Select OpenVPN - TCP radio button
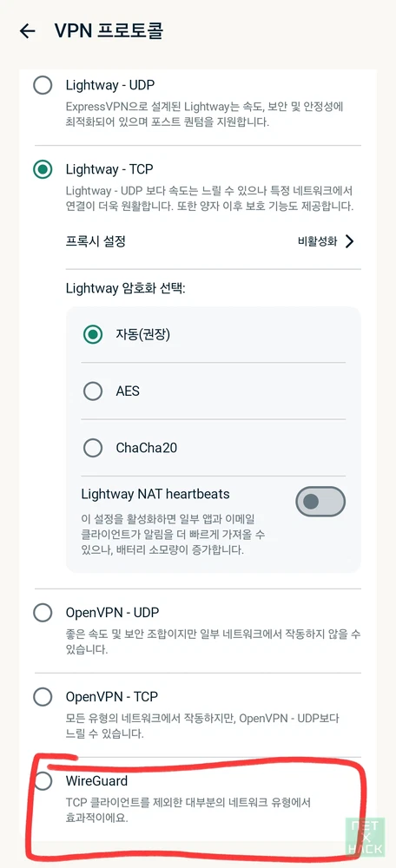Screen dimensions: 396x868 [x=43, y=697]
